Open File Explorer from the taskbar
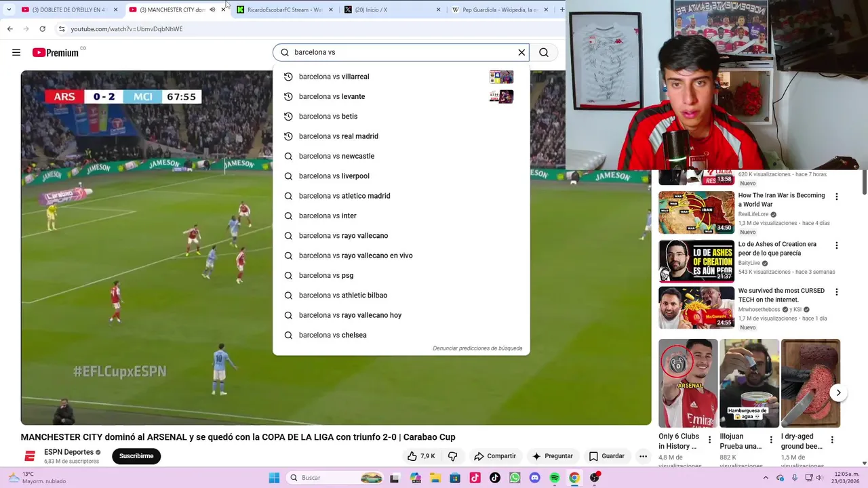The width and height of the screenshot is (868, 488). pyautogui.click(x=435, y=478)
